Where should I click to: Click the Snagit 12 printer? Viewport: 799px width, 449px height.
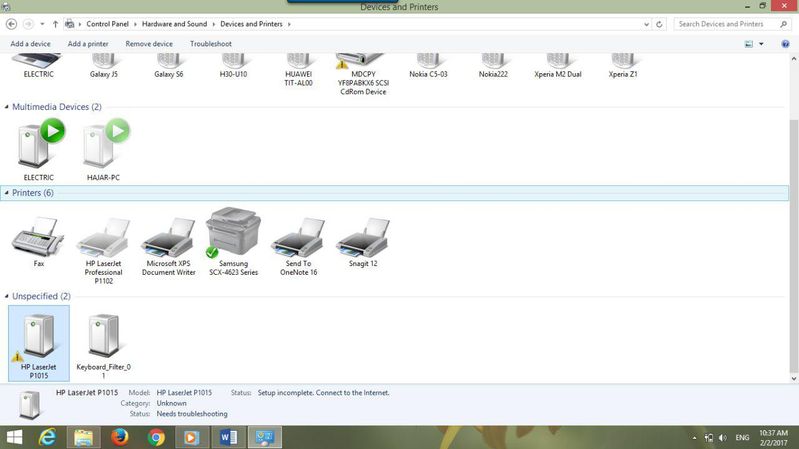point(361,242)
